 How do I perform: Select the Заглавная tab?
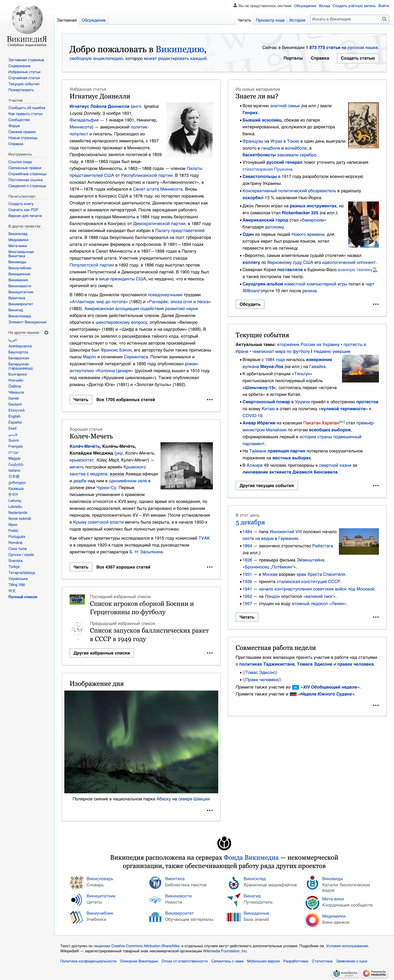point(67,20)
